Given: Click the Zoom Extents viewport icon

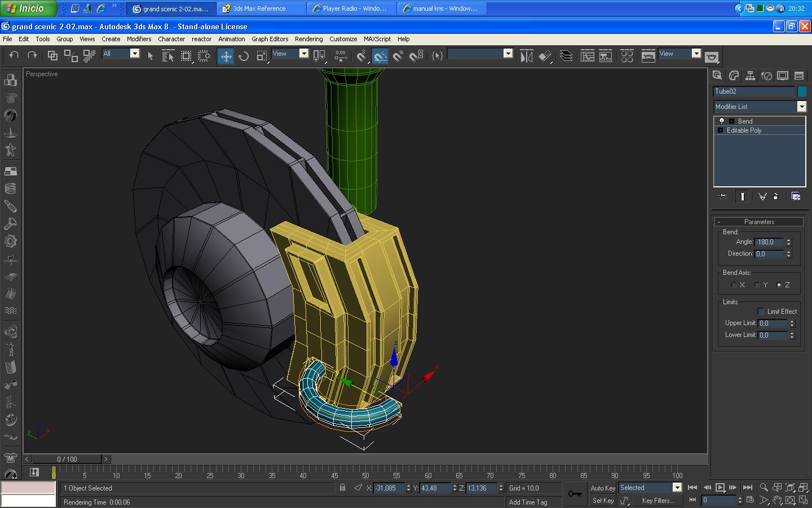Looking at the screenshot, I should [790, 488].
